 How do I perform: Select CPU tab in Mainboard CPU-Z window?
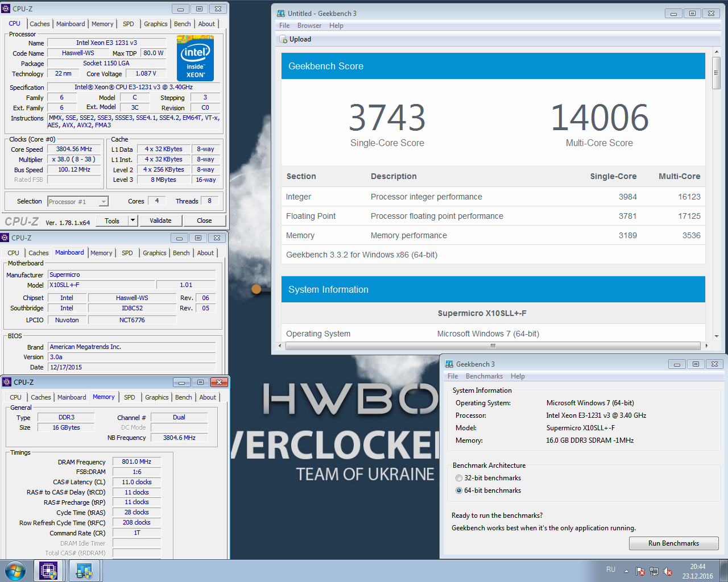point(14,253)
